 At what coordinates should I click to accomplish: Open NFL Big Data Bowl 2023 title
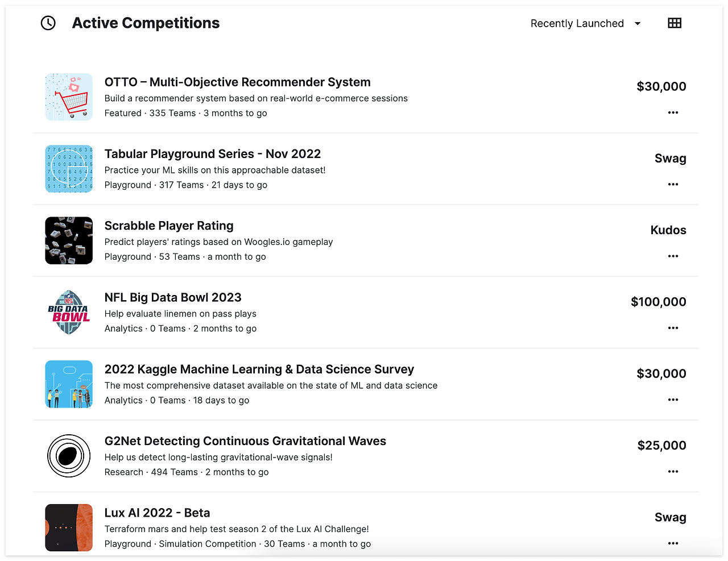(173, 298)
